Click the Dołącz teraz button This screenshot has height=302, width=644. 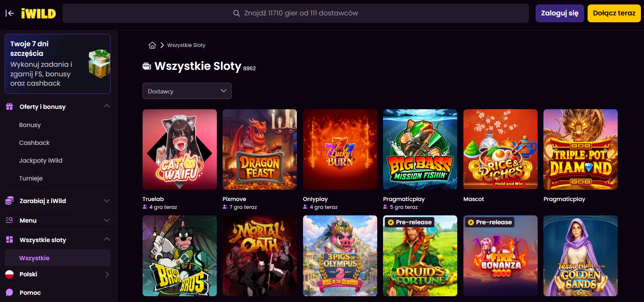[614, 13]
